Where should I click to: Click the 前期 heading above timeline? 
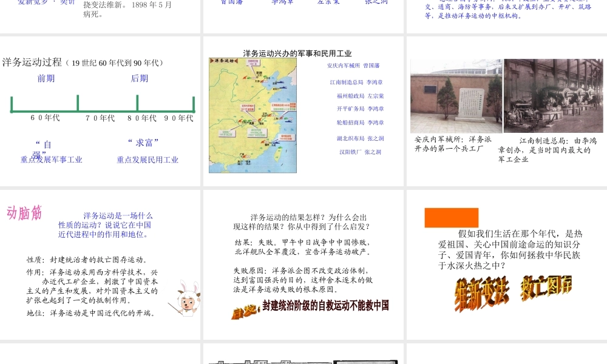(46, 78)
